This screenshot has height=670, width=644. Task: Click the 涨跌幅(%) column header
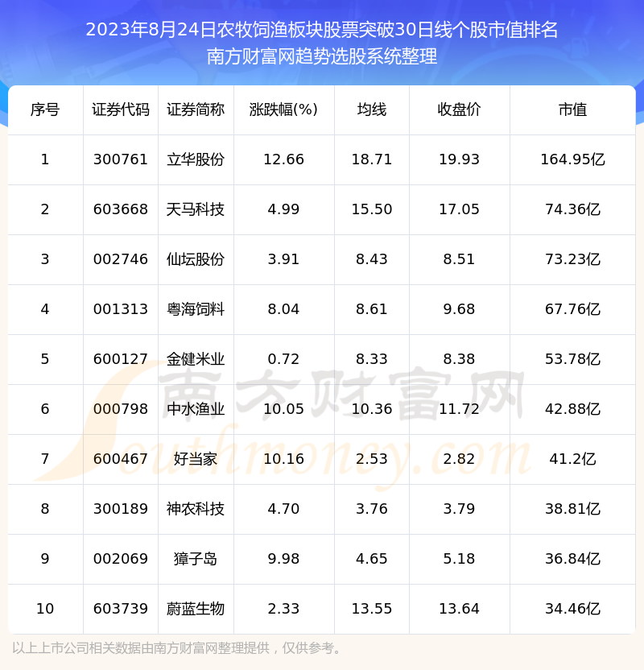283,110
